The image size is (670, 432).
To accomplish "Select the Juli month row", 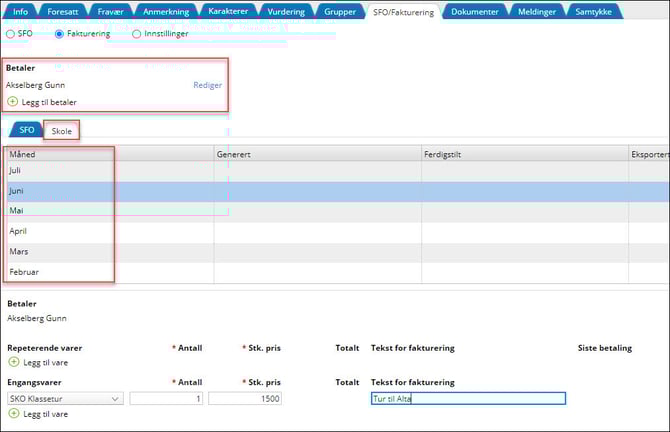I will click(x=60, y=170).
